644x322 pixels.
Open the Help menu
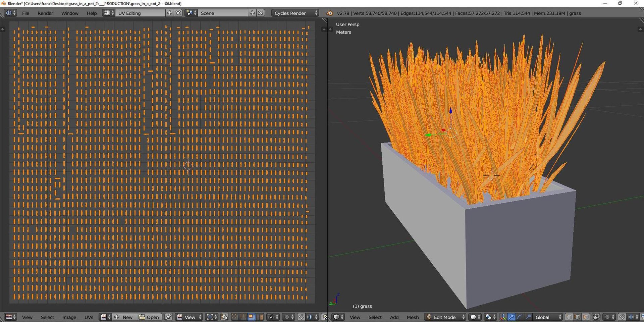pyautogui.click(x=92, y=13)
